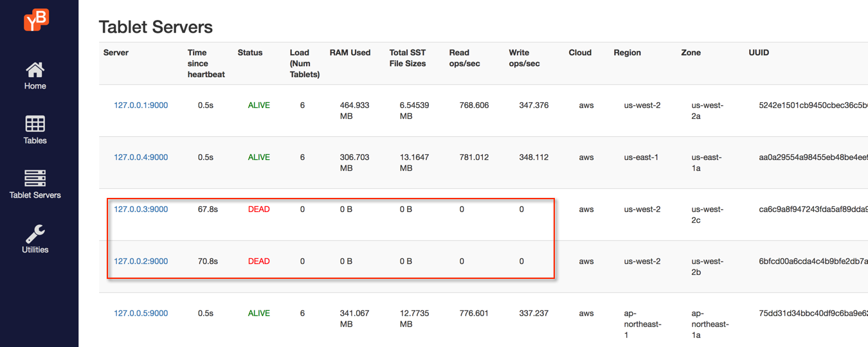Viewport: 868px width, 347px height.
Task: Open the Utilities wrench icon
Action: pyautogui.click(x=35, y=233)
